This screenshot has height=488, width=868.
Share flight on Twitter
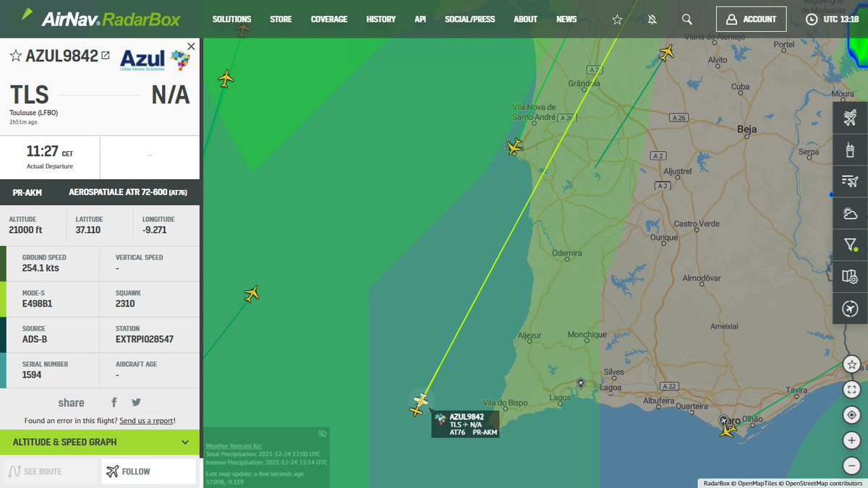[x=136, y=403]
